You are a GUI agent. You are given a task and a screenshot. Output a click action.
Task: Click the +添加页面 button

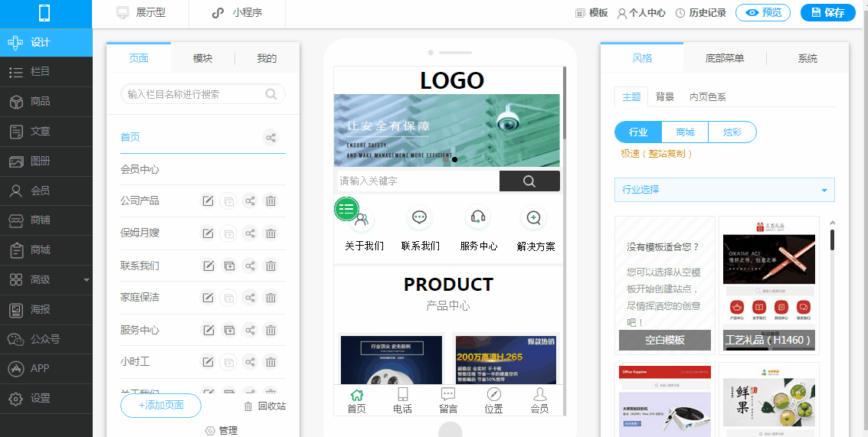pos(161,406)
